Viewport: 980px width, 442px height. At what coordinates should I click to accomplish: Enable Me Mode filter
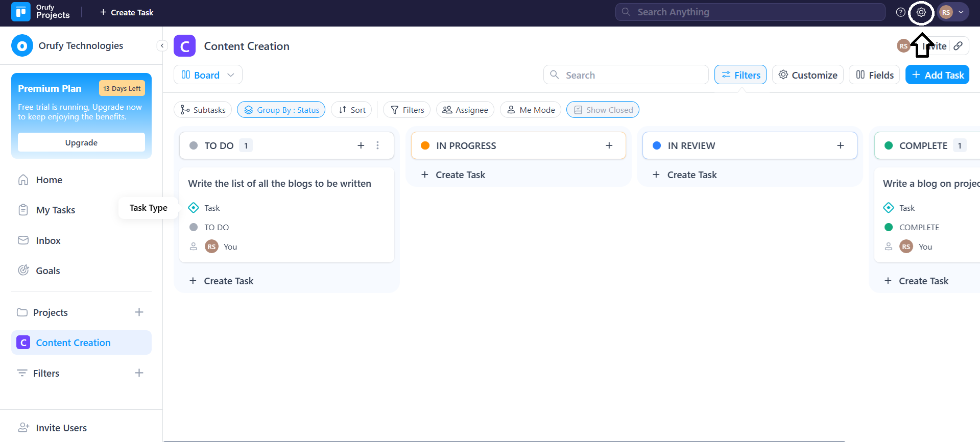(531, 110)
